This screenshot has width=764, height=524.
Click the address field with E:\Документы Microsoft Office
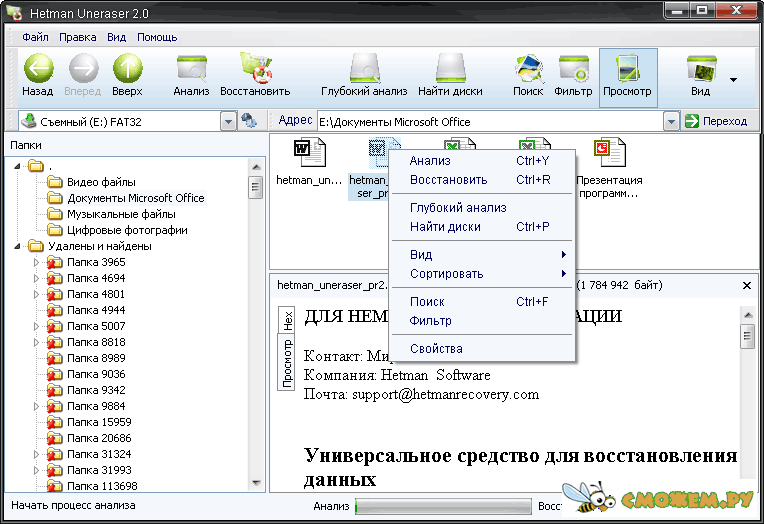click(490, 121)
